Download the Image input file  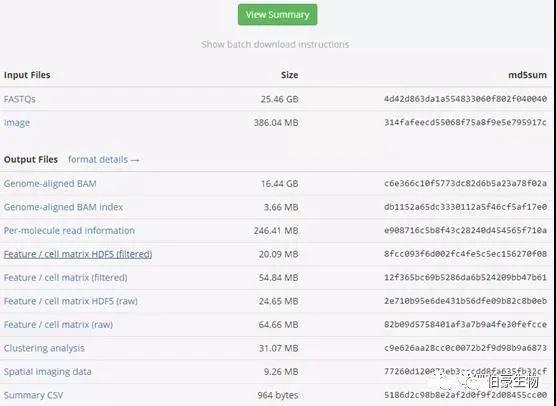(x=17, y=123)
